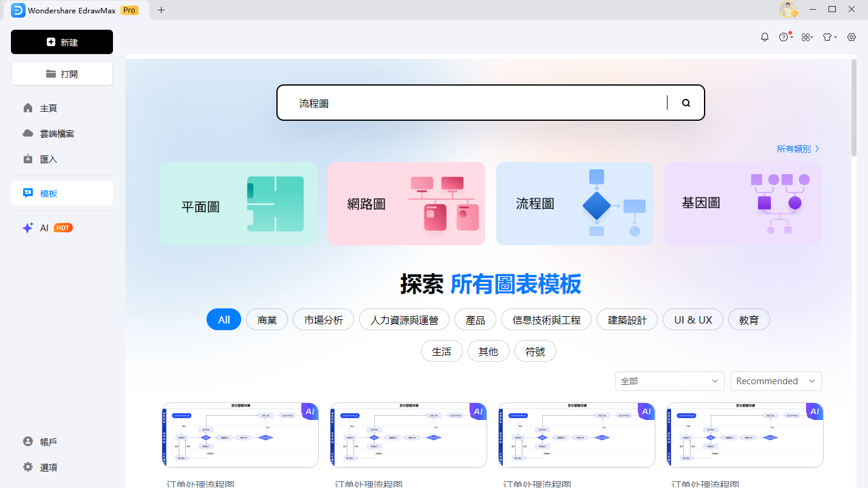The height and width of the screenshot is (488, 868).
Task: Run the search with the magnifier icon
Action: (685, 103)
